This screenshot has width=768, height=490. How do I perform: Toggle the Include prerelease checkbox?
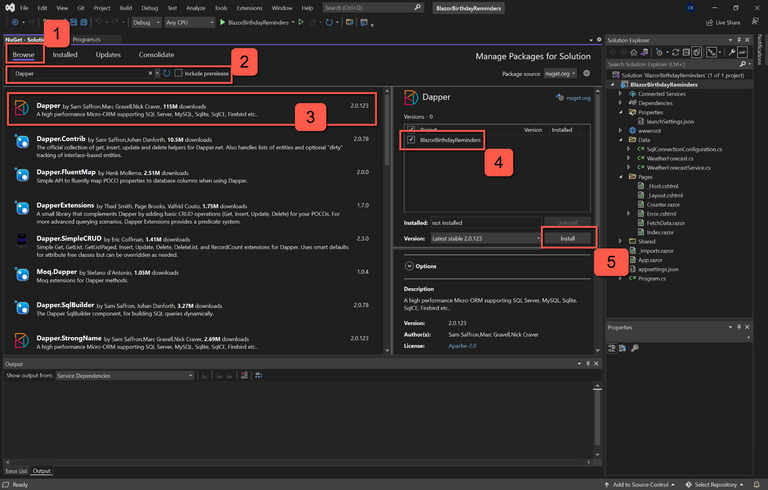click(x=179, y=73)
